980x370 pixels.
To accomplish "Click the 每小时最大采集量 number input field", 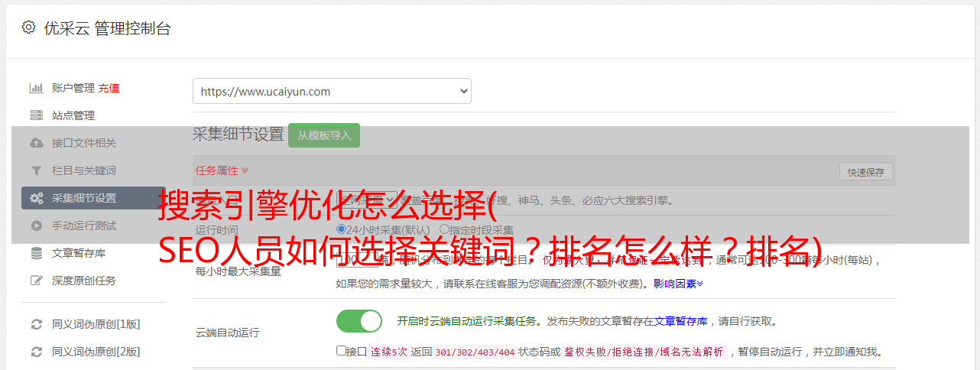I will click(x=358, y=260).
